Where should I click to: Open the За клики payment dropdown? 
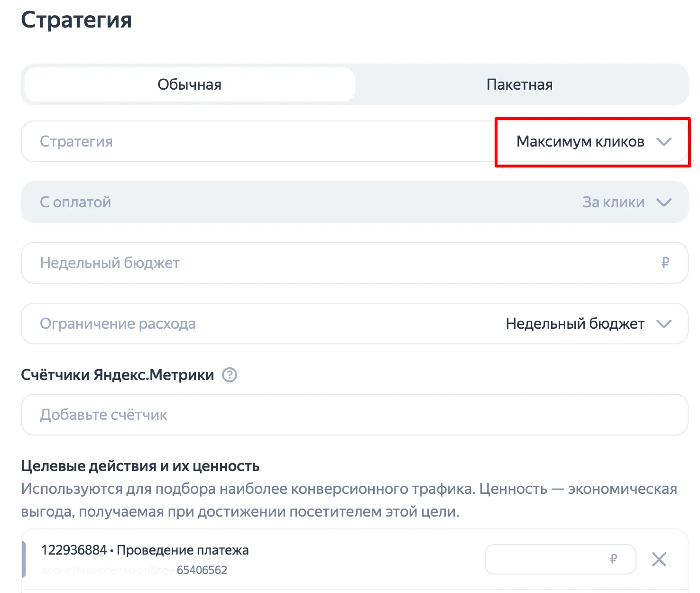[x=354, y=202]
